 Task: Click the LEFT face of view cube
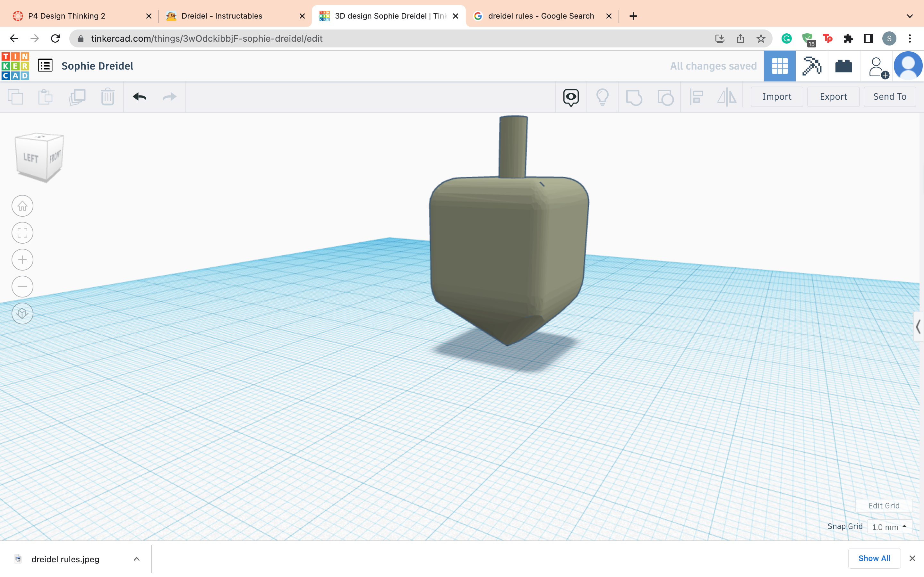click(x=31, y=158)
